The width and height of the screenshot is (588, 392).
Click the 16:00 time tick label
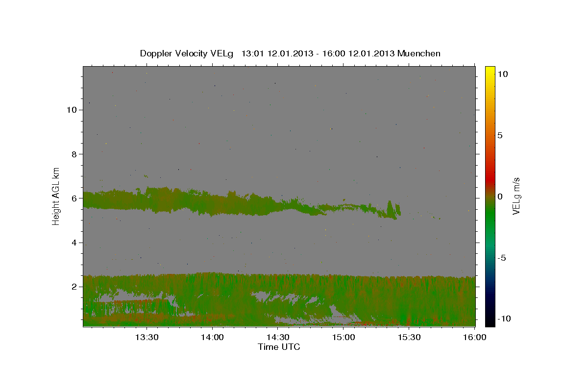[474, 337]
